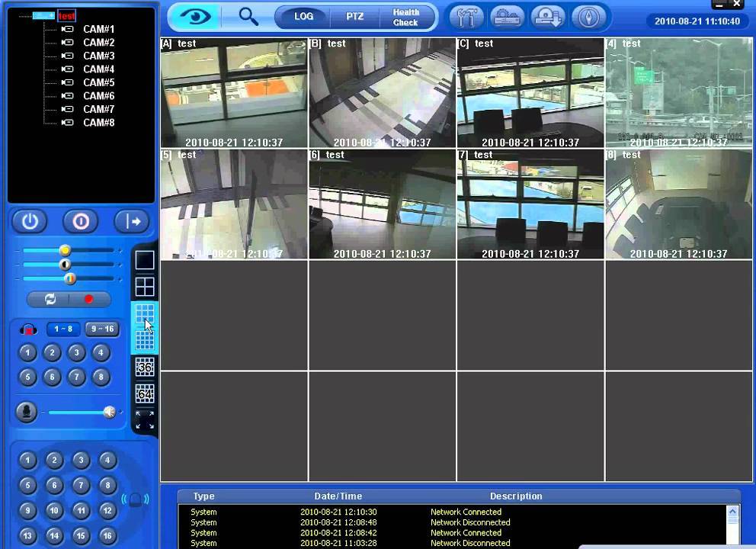The height and width of the screenshot is (549, 756).
Task: Select the 64-channel grid layout
Action: [145, 393]
